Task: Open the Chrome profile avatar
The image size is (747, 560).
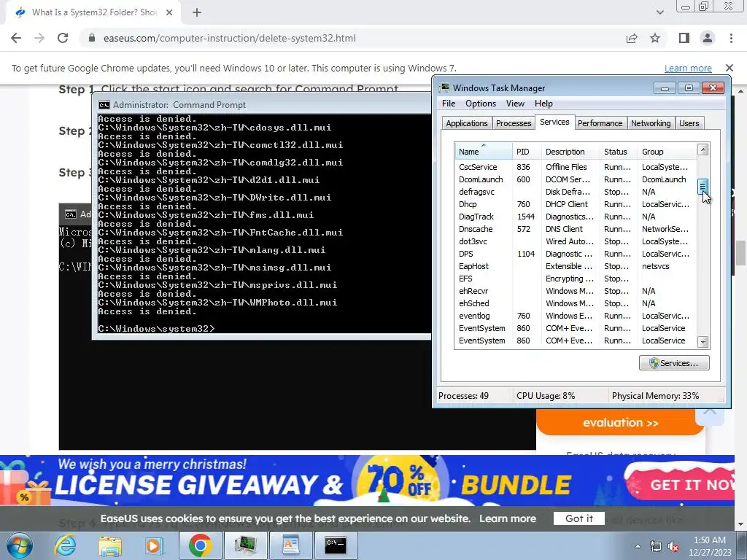Action: pyautogui.click(x=708, y=38)
